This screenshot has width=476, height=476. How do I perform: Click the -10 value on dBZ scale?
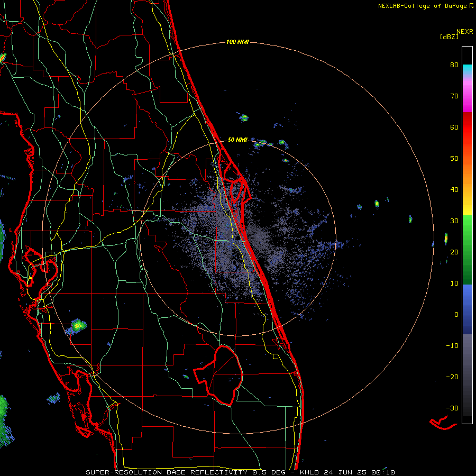[x=452, y=346]
